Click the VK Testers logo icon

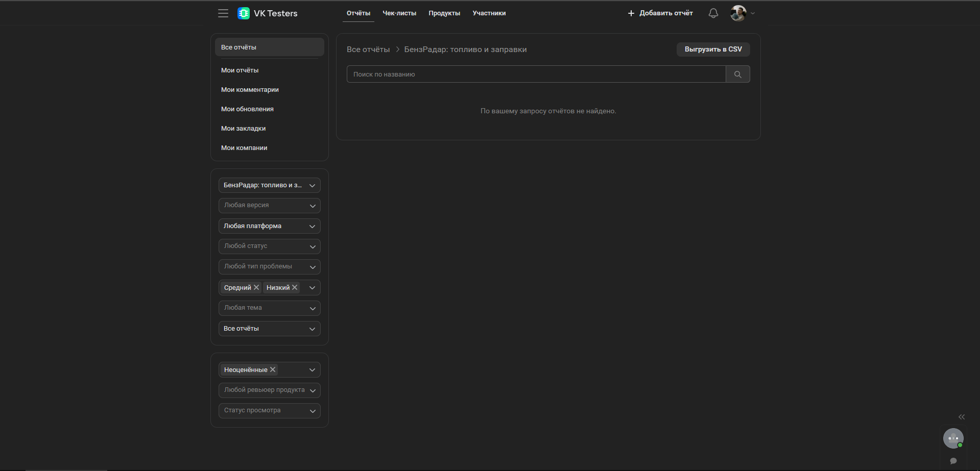pos(244,13)
